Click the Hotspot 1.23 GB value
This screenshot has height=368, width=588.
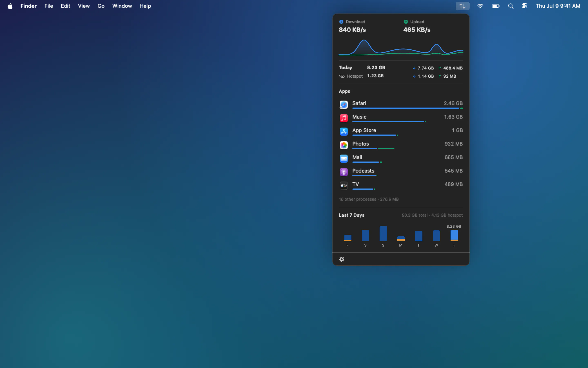click(375, 76)
